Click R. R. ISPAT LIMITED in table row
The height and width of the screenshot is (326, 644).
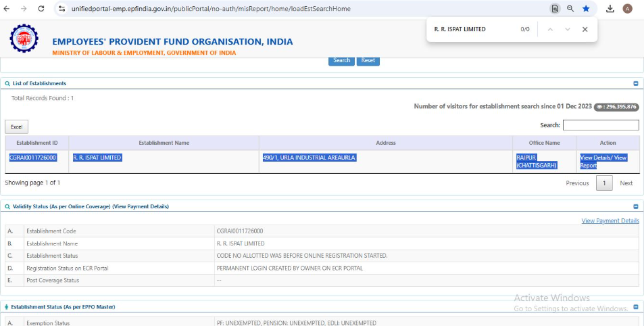97,158
